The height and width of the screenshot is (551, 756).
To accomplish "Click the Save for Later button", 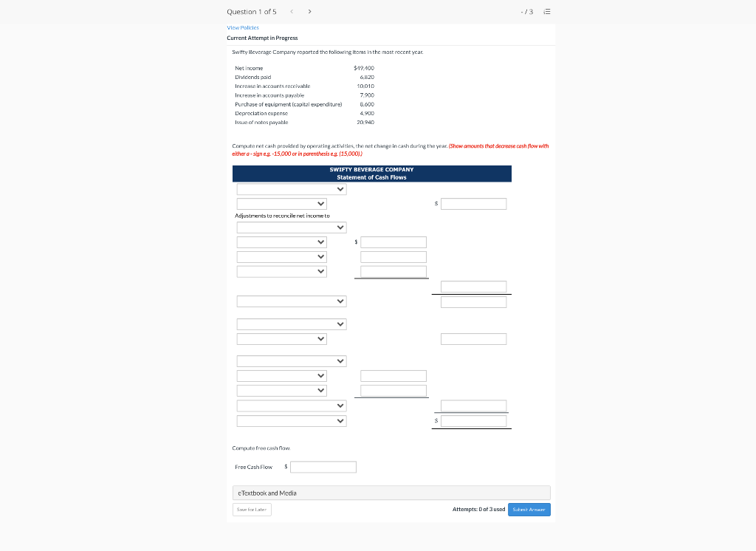I will point(252,509).
